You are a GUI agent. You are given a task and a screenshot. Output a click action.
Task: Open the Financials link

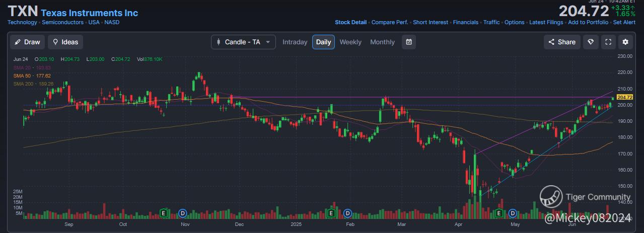point(466,23)
